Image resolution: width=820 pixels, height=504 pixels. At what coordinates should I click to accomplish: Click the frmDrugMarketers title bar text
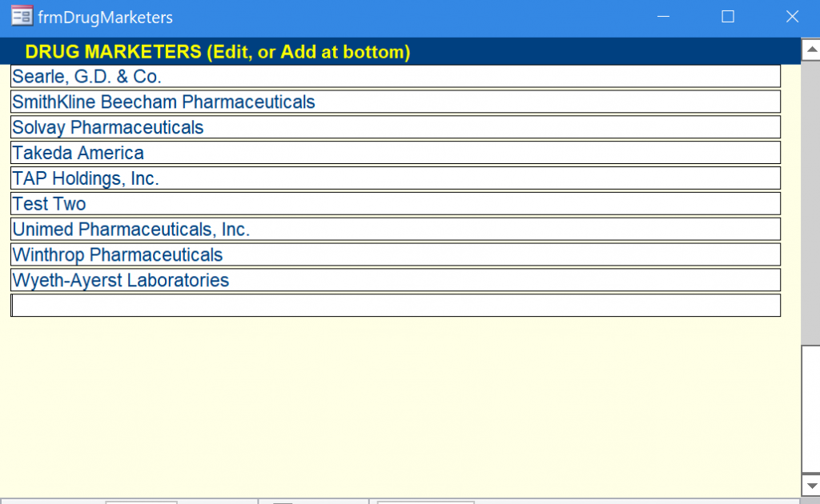pyautogui.click(x=105, y=17)
